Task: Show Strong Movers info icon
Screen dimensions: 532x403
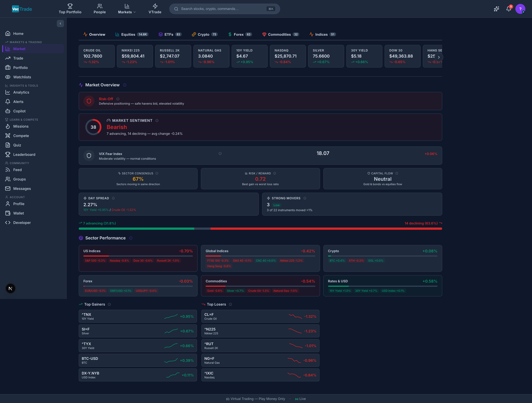Action: [305, 198]
